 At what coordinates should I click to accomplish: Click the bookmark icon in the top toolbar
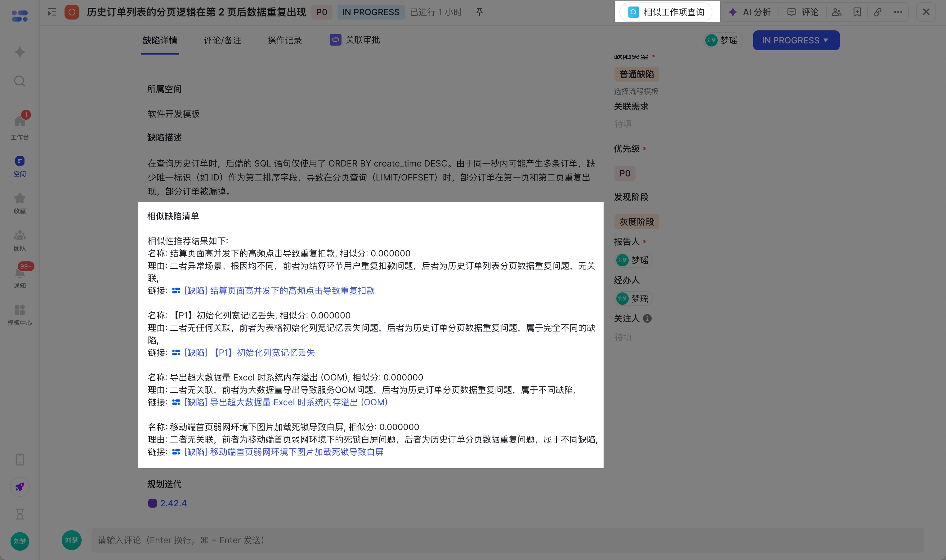[x=857, y=12]
